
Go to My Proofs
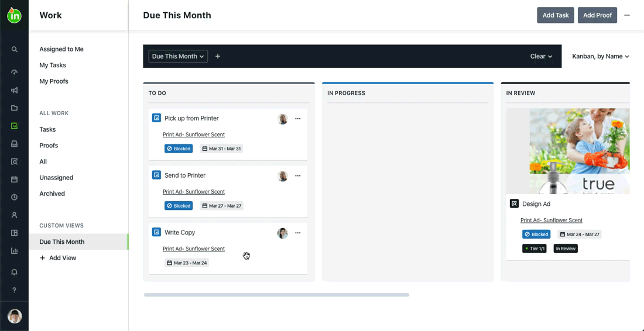(54, 81)
